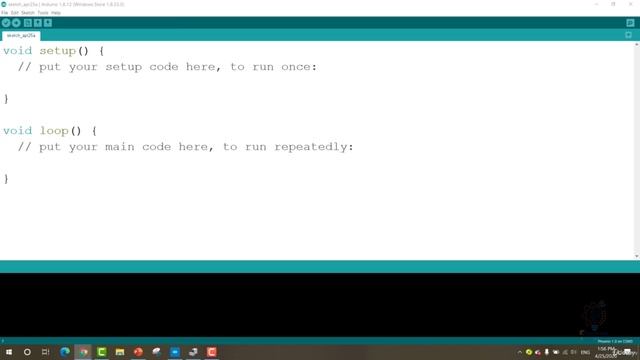The image size is (640, 360).
Task: Open Cortana search circle on taskbar
Action: [x=27, y=352]
